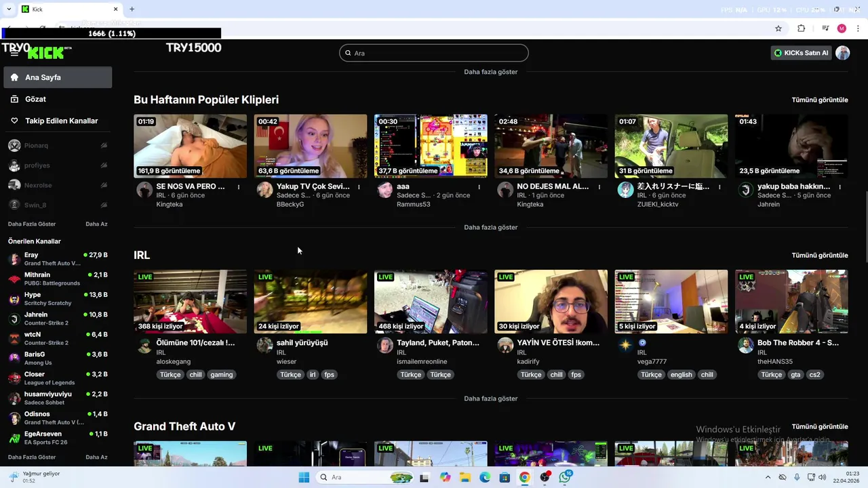This screenshot has height=488, width=868.
Task: Play the 00:30 aaa clip thumbnail
Action: coord(431,146)
